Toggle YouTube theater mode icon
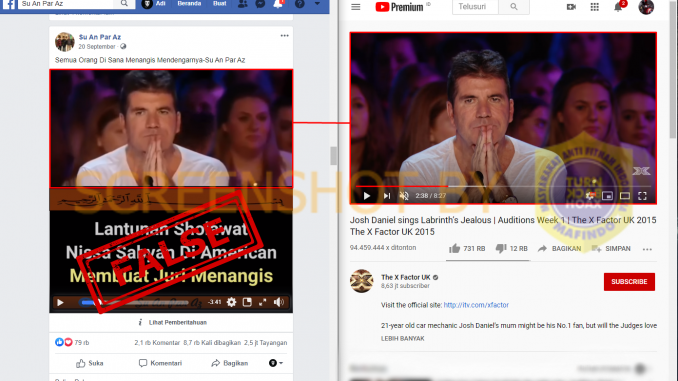The image size is (678, 381). (x=625, y=196)
